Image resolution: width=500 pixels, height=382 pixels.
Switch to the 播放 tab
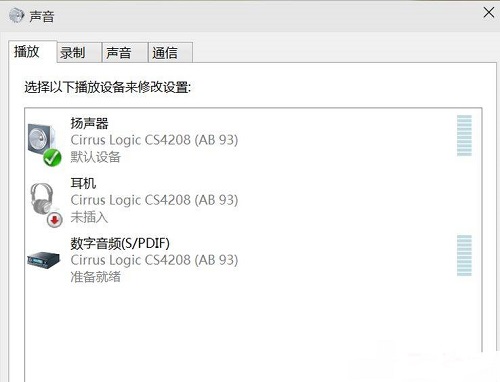coord(33,52)
